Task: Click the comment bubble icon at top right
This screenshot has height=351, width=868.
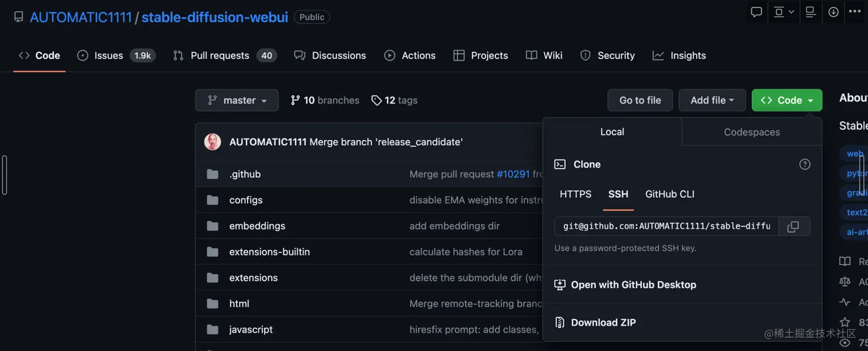Action: [x=757, y=12]
